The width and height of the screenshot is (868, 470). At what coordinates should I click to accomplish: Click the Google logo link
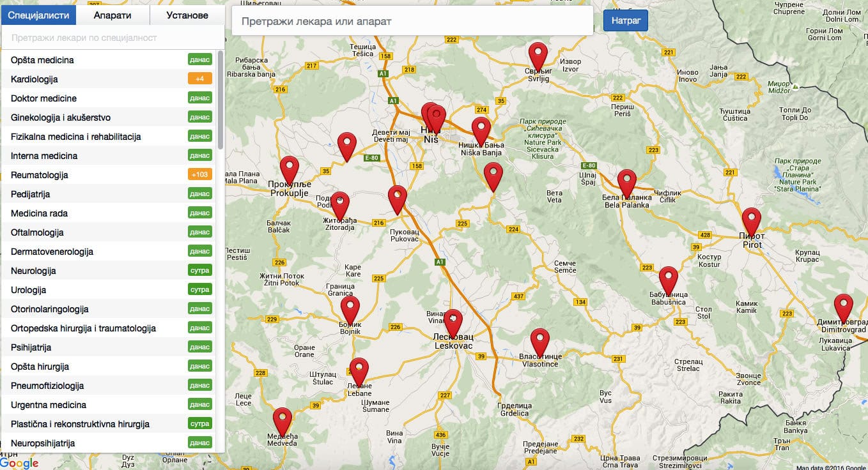point(19,463)
